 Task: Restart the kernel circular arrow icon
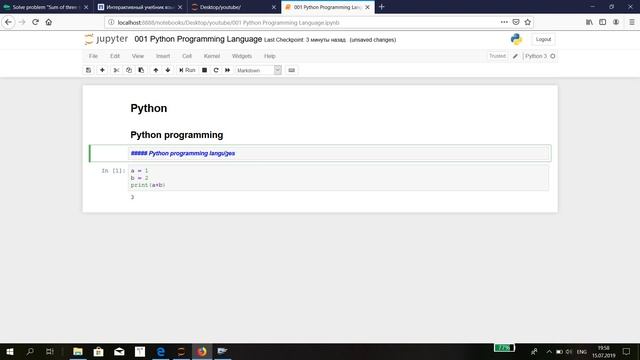pos(216,70)
